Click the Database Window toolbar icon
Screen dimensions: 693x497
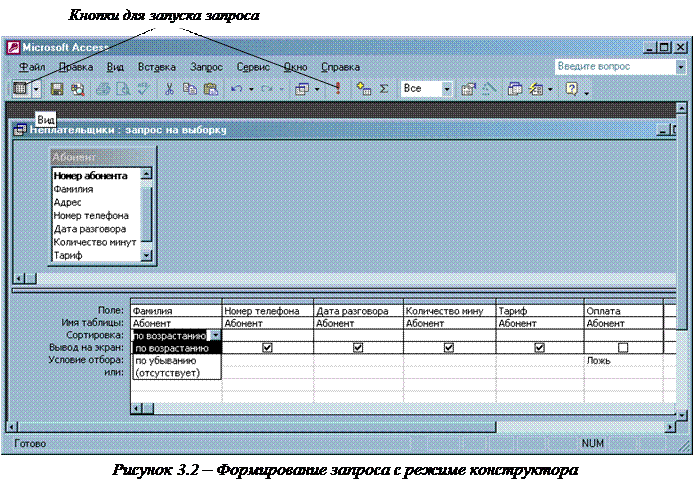[514, 89]
